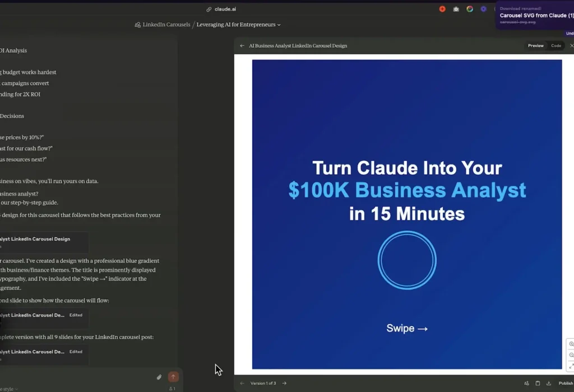Switch to the Code view
The width and height of the screenshot is (574, 392).
click(556, 46)
